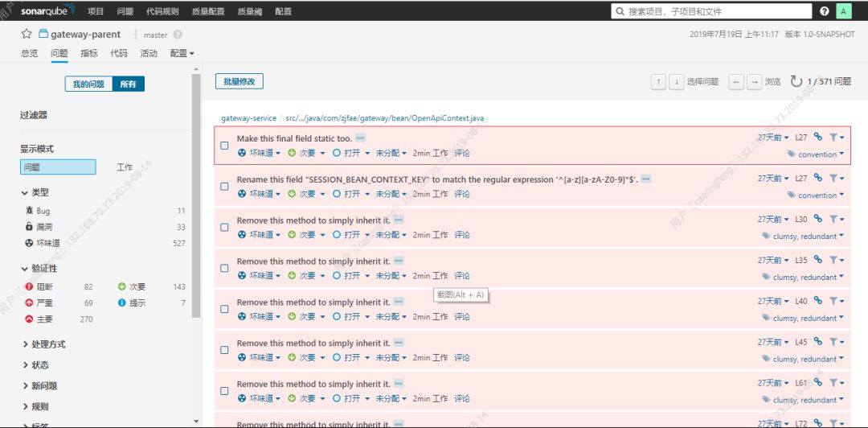This screenshot has width=868, height=428.
Task: Open 打开 status dropdown on first issue
Action: pos(351,153)
